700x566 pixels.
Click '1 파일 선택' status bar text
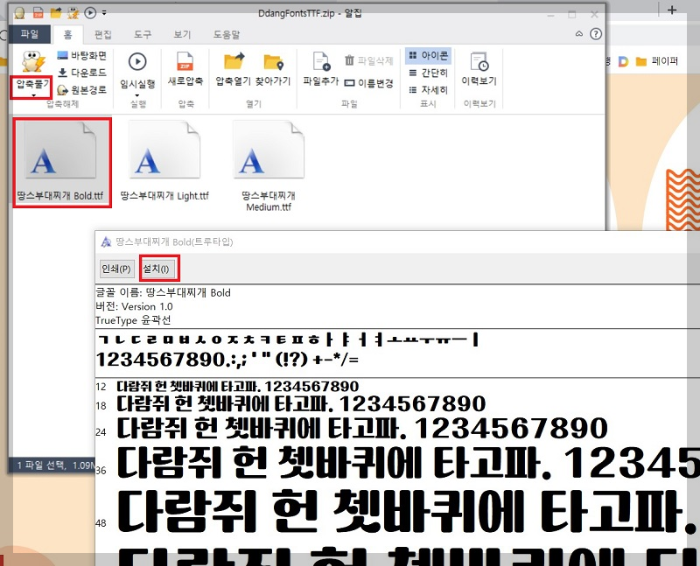click(x=42, y=466)
